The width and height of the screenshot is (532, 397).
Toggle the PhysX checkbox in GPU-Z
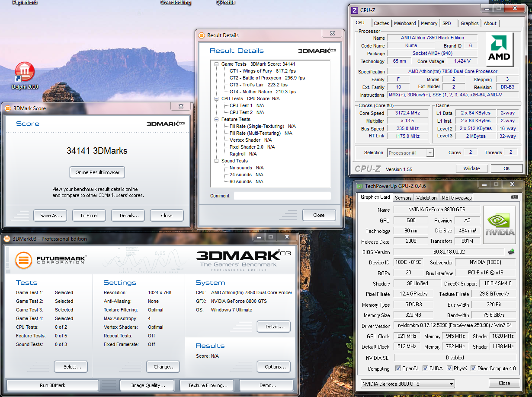(449, 368)
